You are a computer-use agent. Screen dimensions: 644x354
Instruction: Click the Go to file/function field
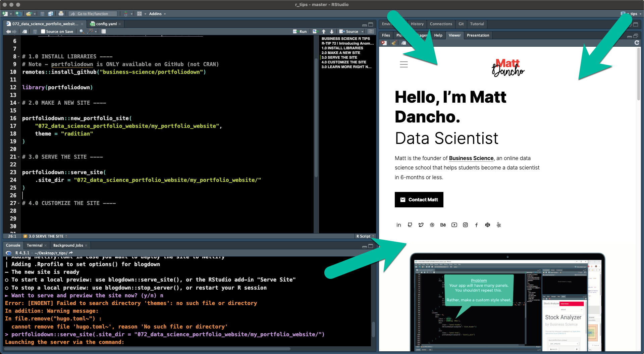pyautogui.click(x=93, y=14)
